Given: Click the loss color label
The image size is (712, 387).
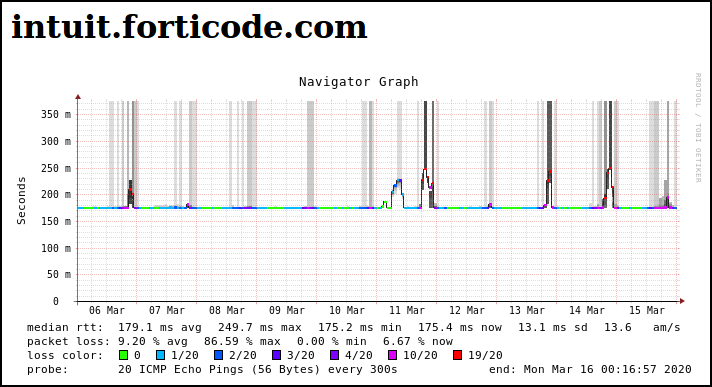Looking at the screenshot, I should 65,355.
